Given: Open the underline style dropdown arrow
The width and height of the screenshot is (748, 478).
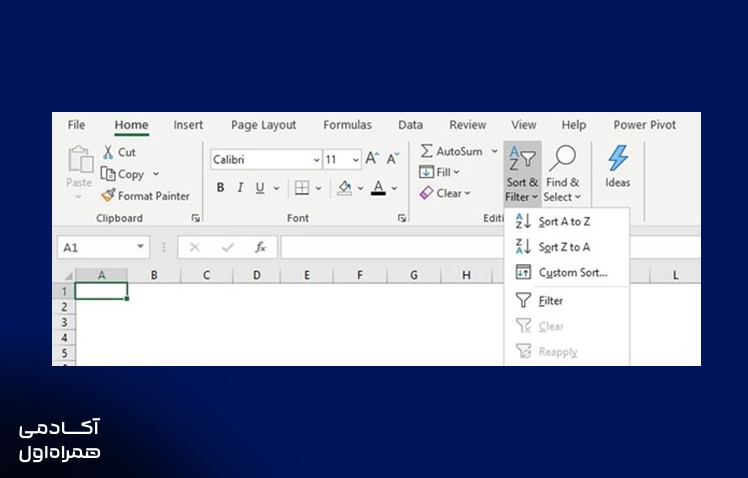Looking at the screenshot, I should pos(276,188).
